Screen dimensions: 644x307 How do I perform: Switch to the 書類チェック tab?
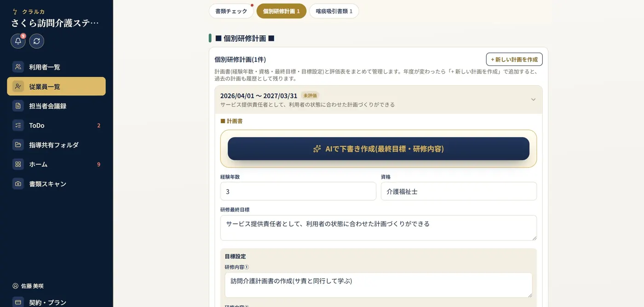(x=231, y=11)
